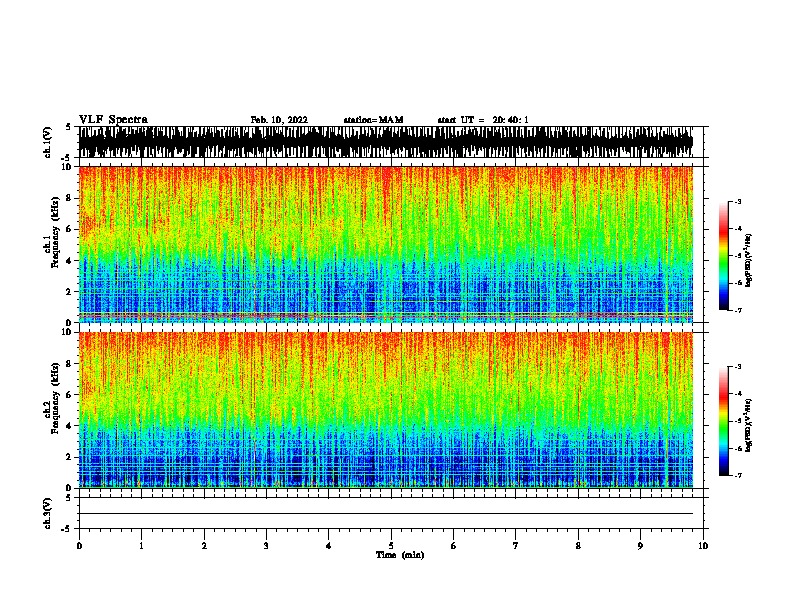The width and height of the screenshot is (792, 612).
Task: Click time axis tick label "3"
Action: 266,546
